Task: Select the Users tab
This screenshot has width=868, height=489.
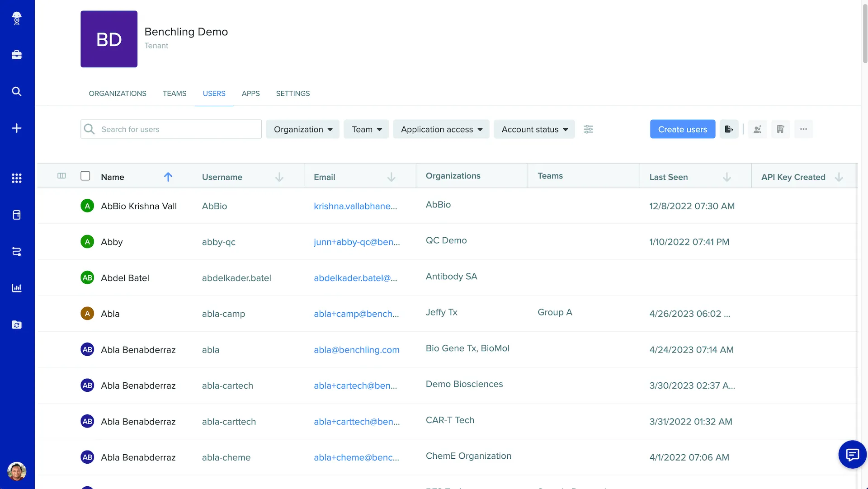Action: [x=214, y=94]
